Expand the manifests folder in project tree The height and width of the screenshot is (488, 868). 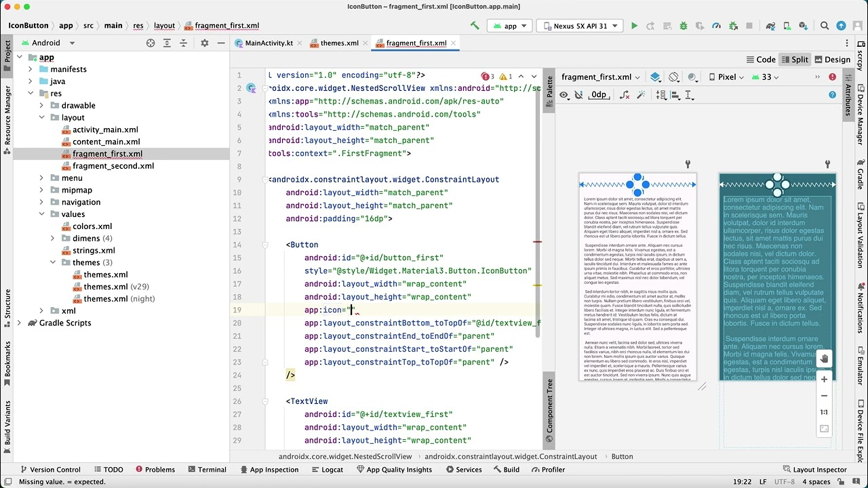pos(31,69)
